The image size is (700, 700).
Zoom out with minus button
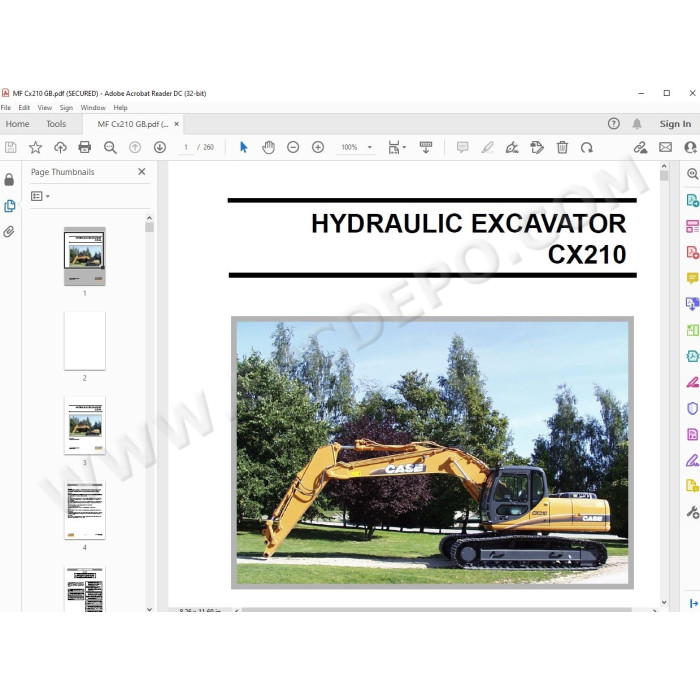coord(293,147)
